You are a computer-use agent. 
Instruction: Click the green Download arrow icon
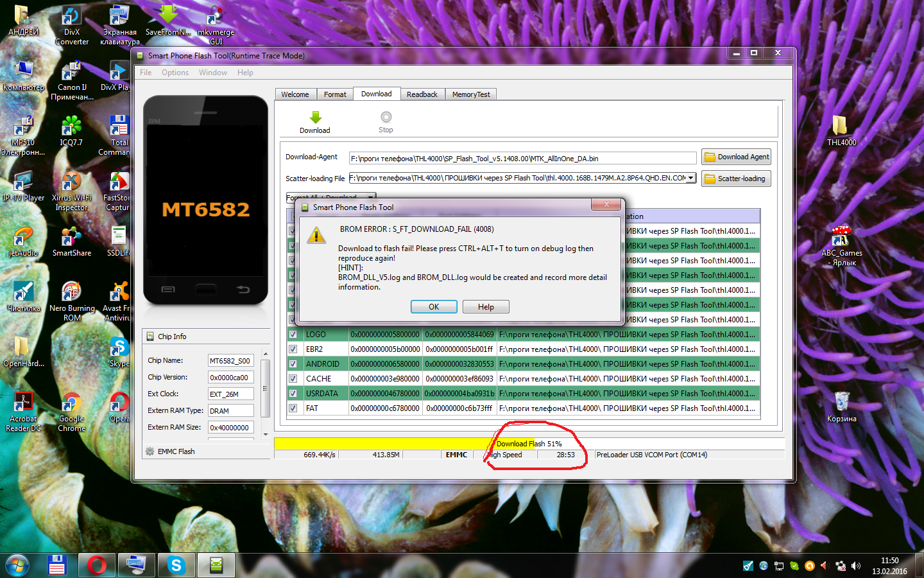point(315,118)
